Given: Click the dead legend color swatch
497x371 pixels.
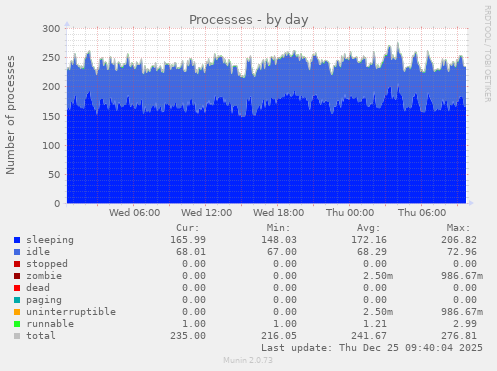Looking at the screenshot, I should point(17,288).
